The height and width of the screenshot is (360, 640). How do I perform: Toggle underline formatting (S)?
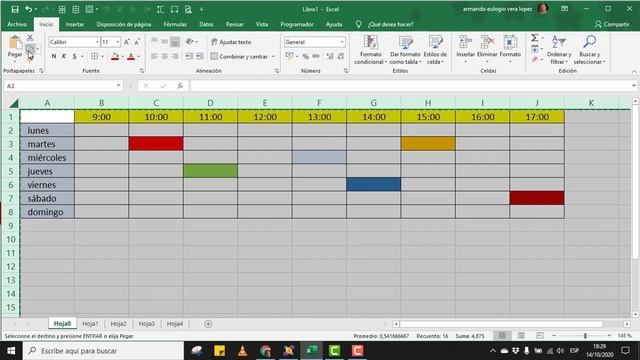pyautogui.click(x=74, y=56)
